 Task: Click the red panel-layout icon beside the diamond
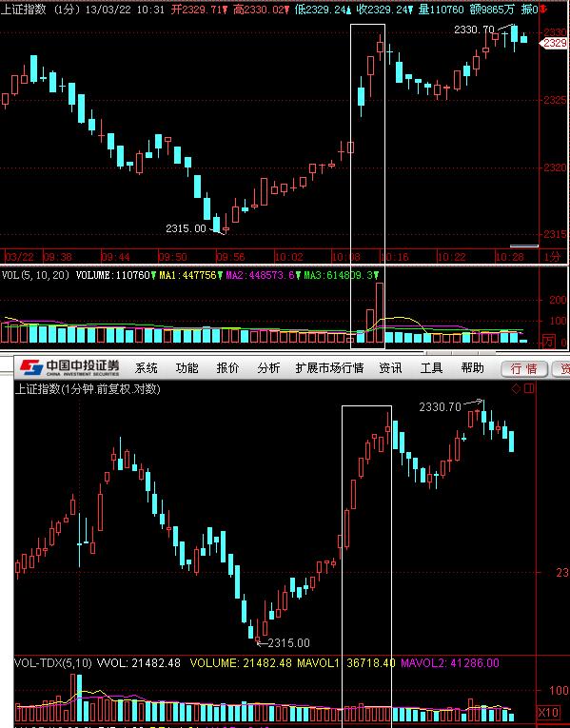[530, 388]
